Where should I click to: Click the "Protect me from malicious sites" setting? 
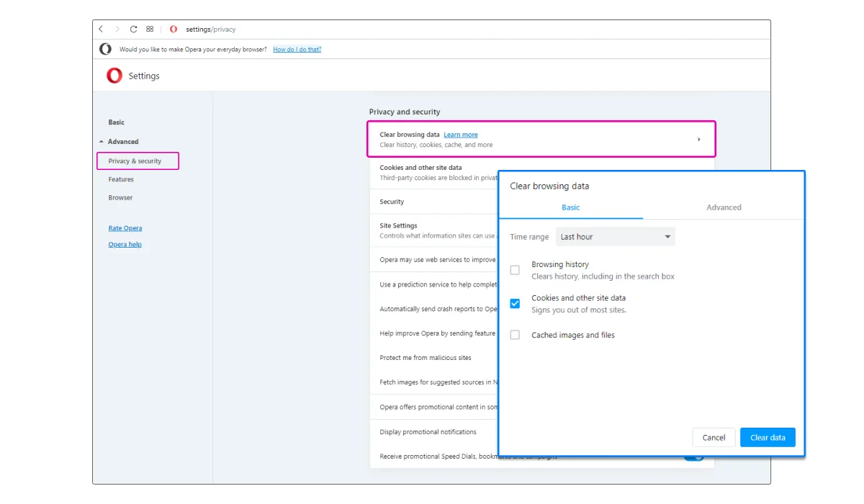(433, 358)
